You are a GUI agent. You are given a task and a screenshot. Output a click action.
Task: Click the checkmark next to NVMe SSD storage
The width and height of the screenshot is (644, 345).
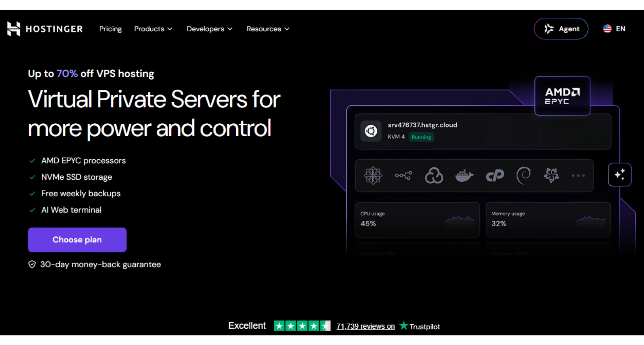(x=32, y=177)
